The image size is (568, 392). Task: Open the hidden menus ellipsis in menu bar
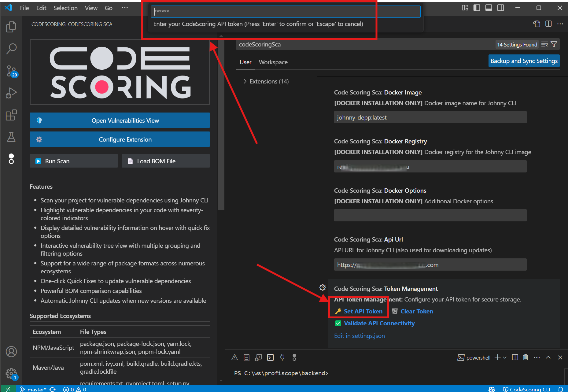(x=125, y=8)
